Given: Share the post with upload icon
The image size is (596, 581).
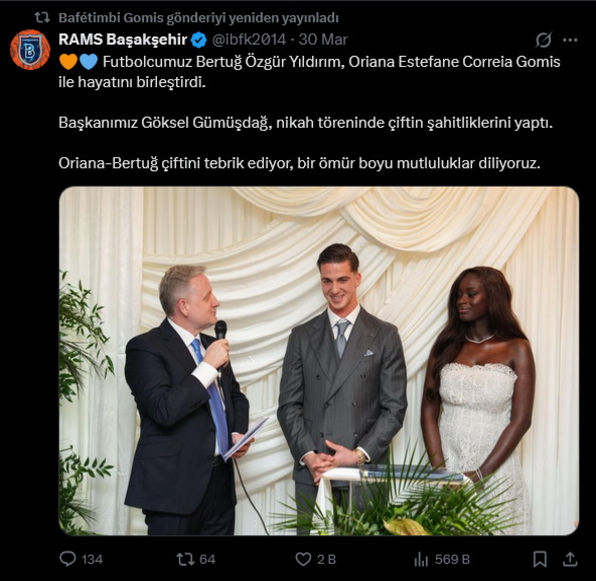Looking at the screenshot, I should point(570,559).
